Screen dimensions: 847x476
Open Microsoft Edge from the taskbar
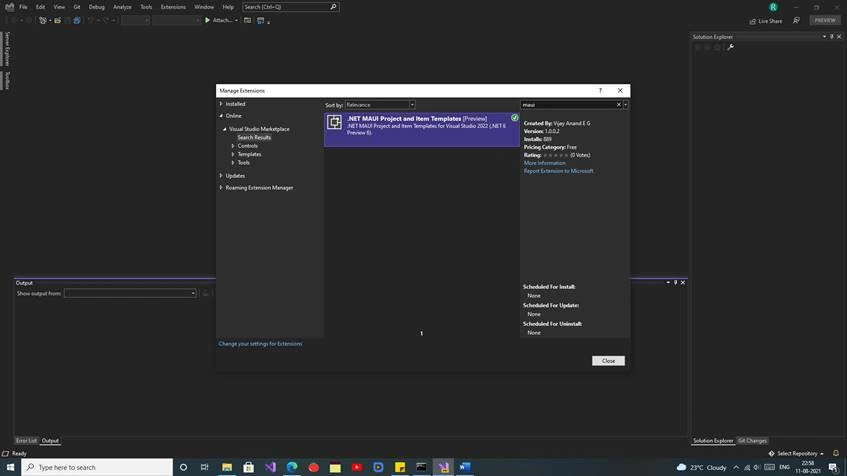click(x=292, y=467)
